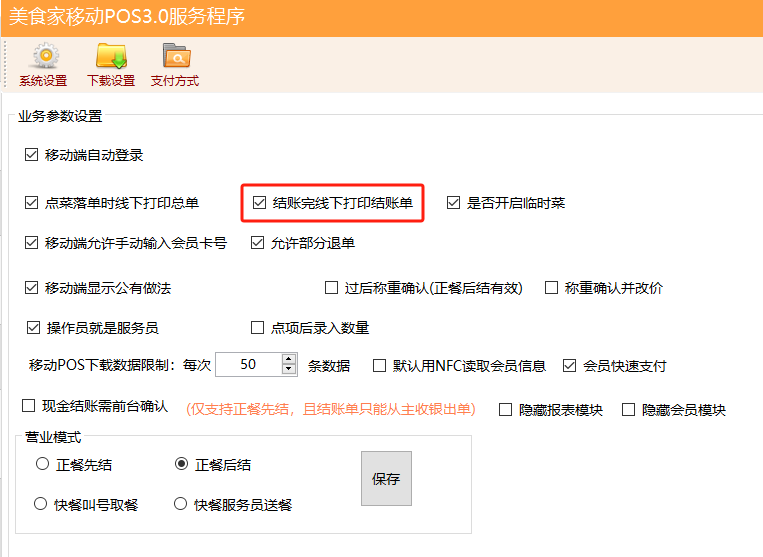The width and height of the screenshot is (763, 557).
Task: Decrease download limit with stepper down arrow
Action: (x=289, y=370)
